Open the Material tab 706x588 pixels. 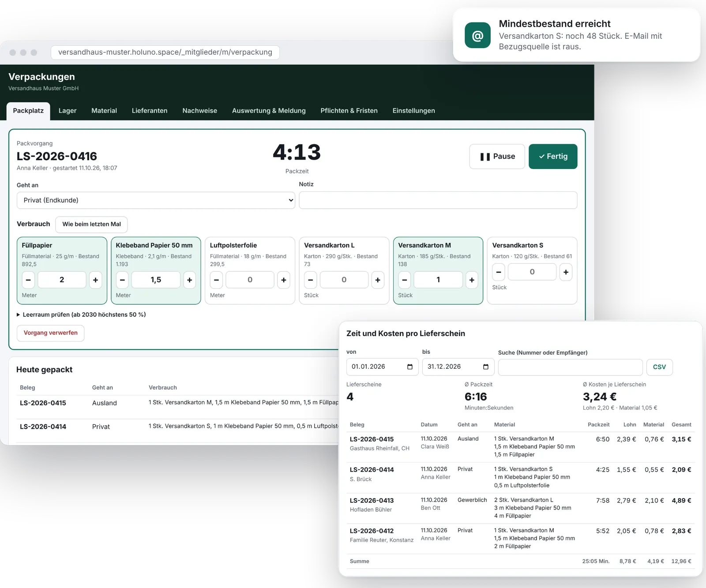pos(104,111)
